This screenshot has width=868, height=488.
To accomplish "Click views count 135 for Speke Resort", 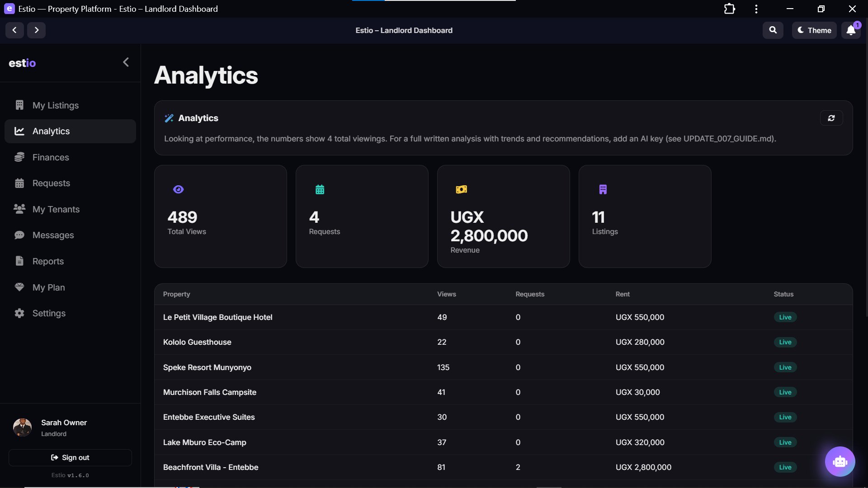I will pos(443,367).
